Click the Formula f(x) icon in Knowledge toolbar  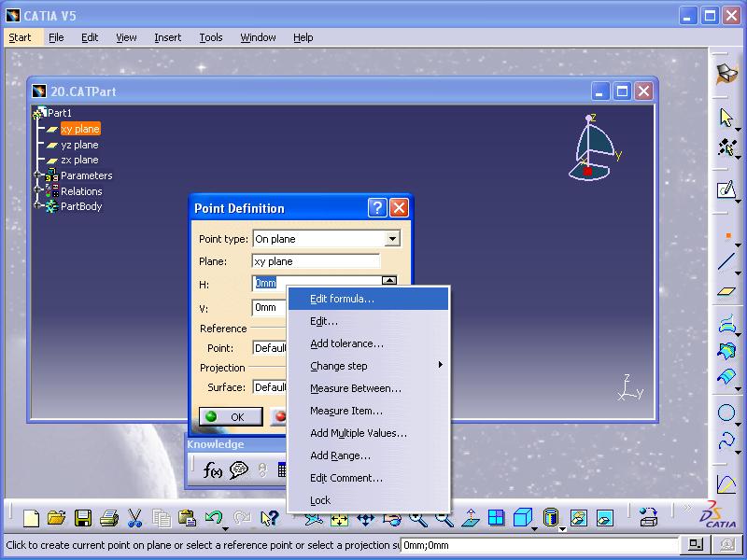[212, 470]
